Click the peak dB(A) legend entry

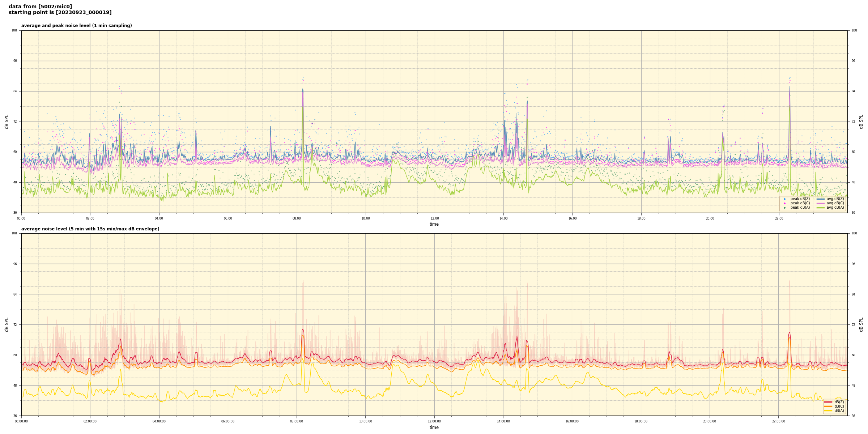(x=800, y=208)
